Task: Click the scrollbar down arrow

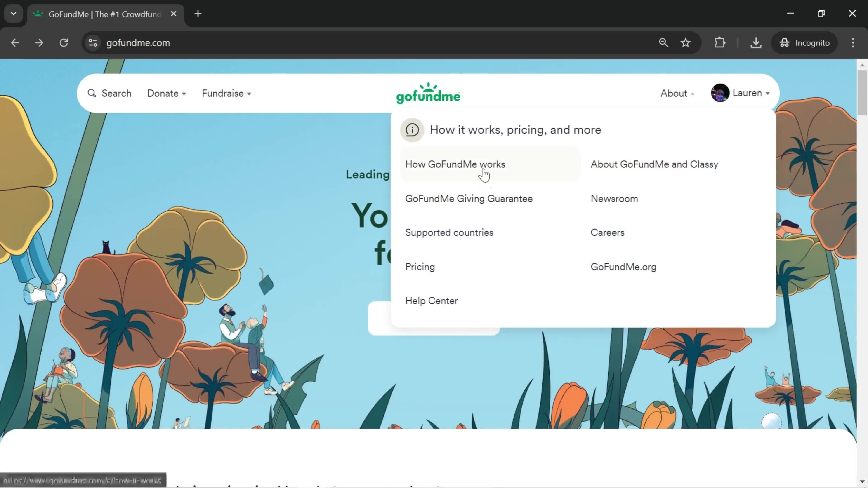Action: 862,482
